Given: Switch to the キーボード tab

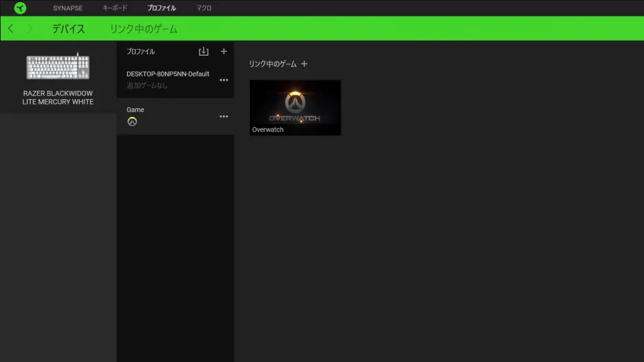Looking at the screenshot, I should 115,8.
